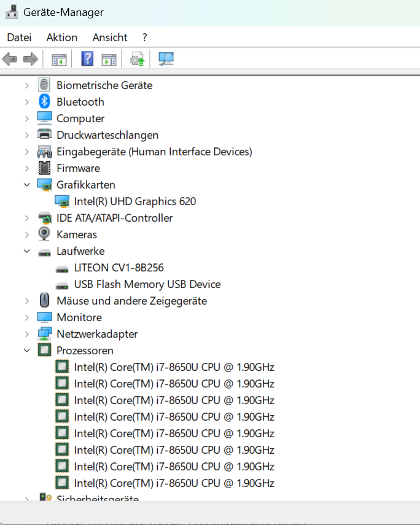Click the Bluetooth logo icon
The width and height of the screenshot is (420, 525).
click(44, 101)
